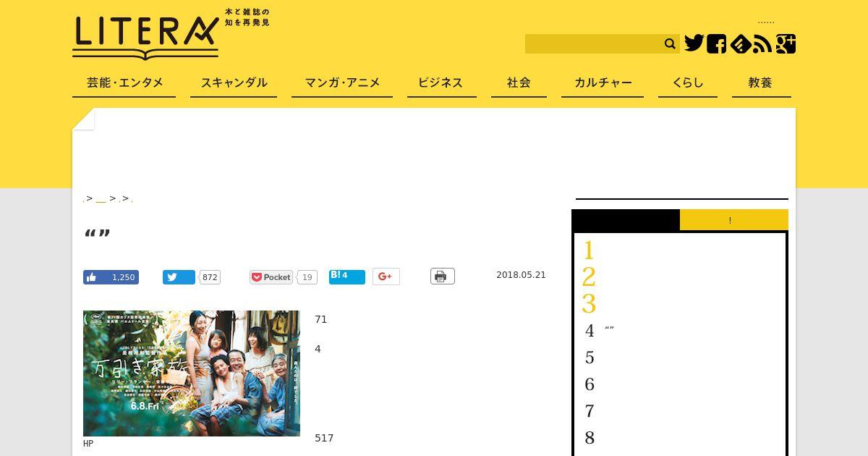The image size is (868, 456).
Task: Click the Hatena bookmark B! button
Action: click(x=347, y=277)
